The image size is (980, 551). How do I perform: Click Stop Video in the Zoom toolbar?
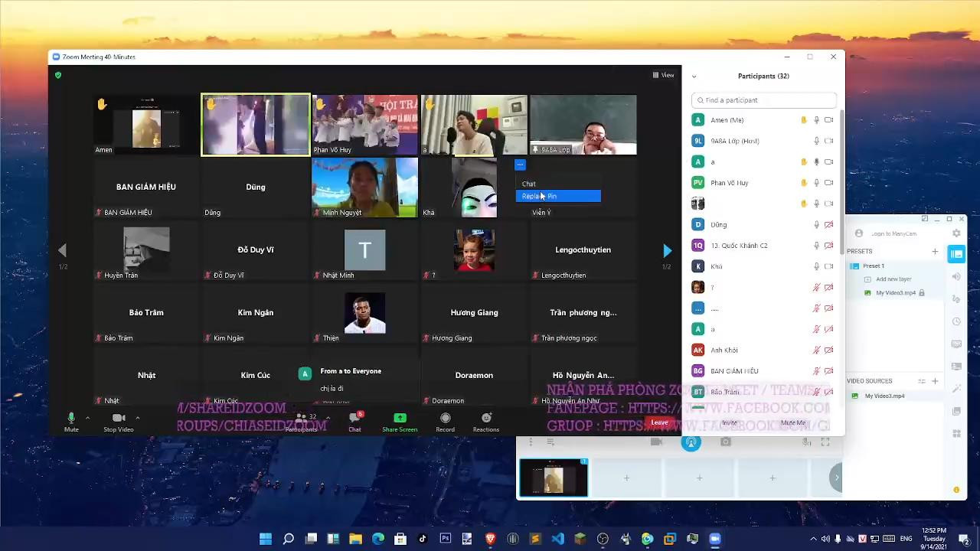118,419
